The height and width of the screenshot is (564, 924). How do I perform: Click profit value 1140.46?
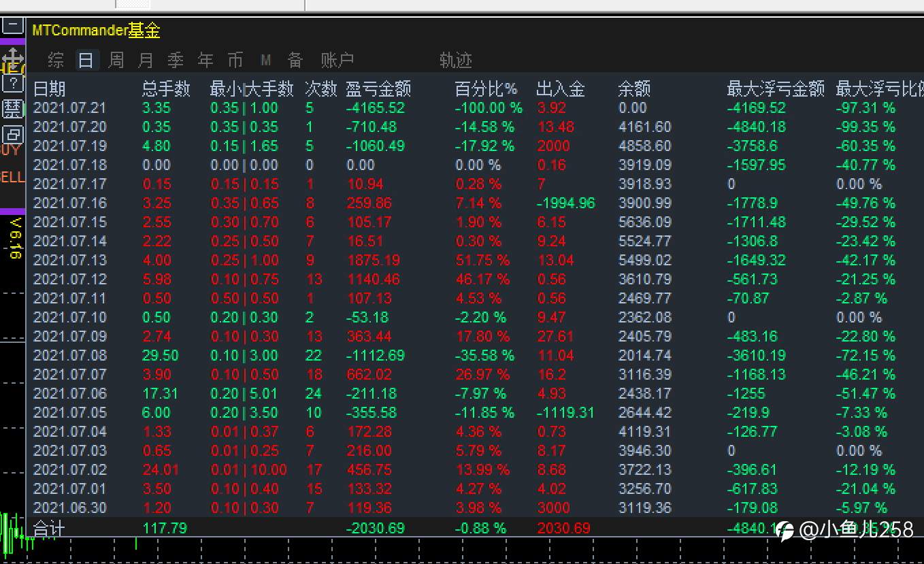pos(373,280)
